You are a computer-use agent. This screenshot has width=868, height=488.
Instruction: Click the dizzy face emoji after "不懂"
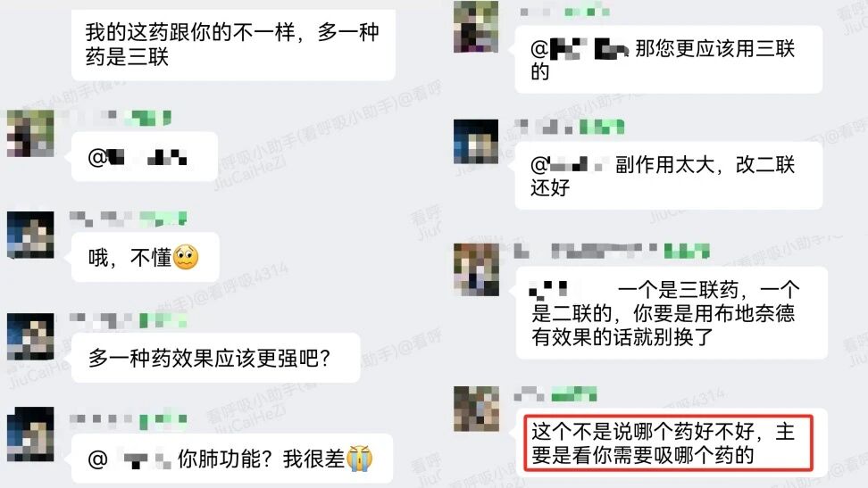click(186, 257)
